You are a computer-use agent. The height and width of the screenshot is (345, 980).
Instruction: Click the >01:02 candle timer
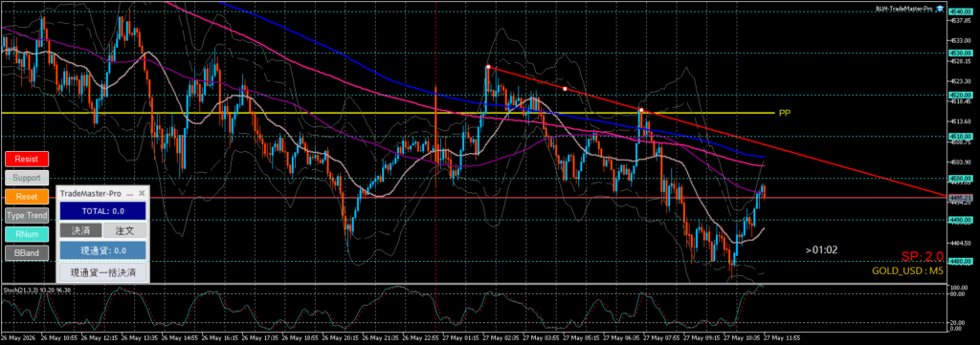pyautogui.click(x=821, y=249)
